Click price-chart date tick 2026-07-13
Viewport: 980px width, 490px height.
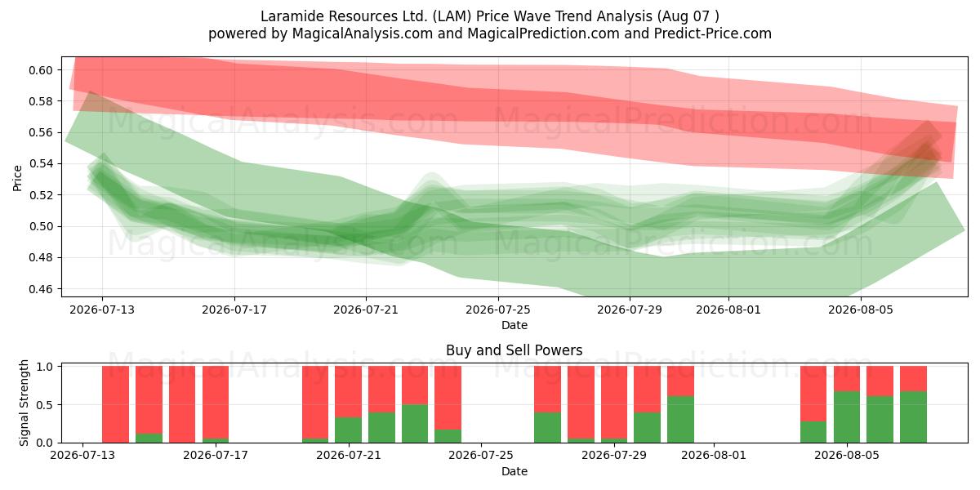click(102, 310)
